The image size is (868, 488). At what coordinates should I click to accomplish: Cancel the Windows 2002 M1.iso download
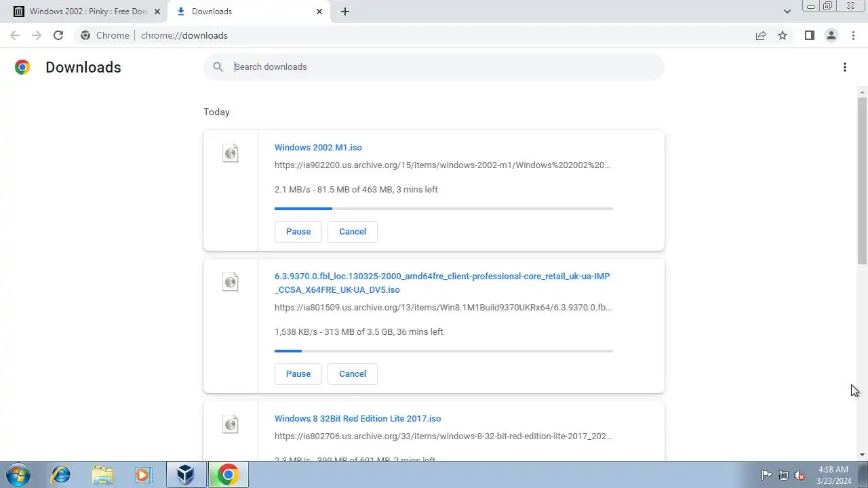click(353, 231)
